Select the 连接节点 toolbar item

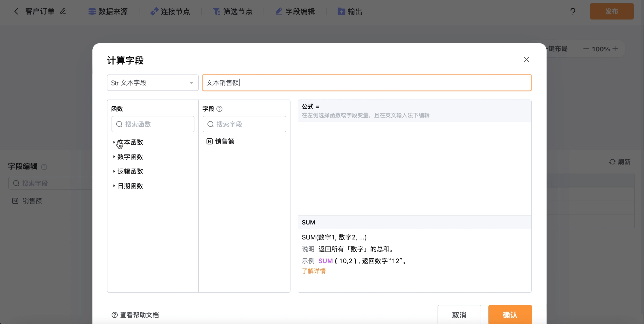coord(170,11)
